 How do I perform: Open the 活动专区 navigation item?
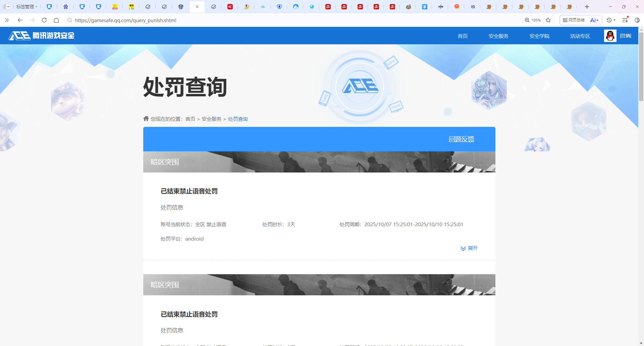click(580, 36)
